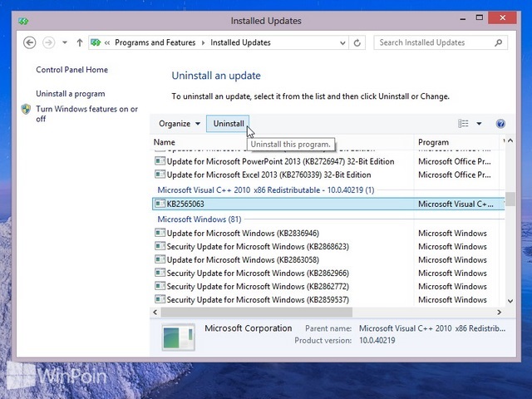Collapse Microsoft Visual C++ 2010 group header
Viewport: 532px width, 399px height.
266,190
